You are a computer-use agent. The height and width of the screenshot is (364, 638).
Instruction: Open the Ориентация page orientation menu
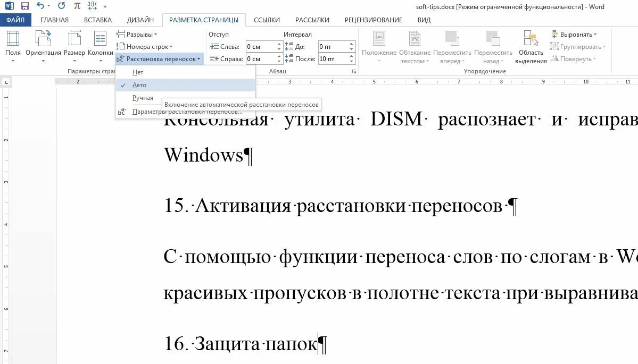43,46
